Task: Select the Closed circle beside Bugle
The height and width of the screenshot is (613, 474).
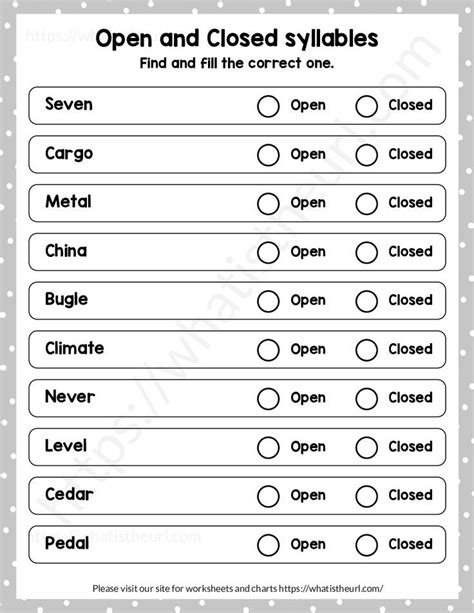Action: [366, 301]
